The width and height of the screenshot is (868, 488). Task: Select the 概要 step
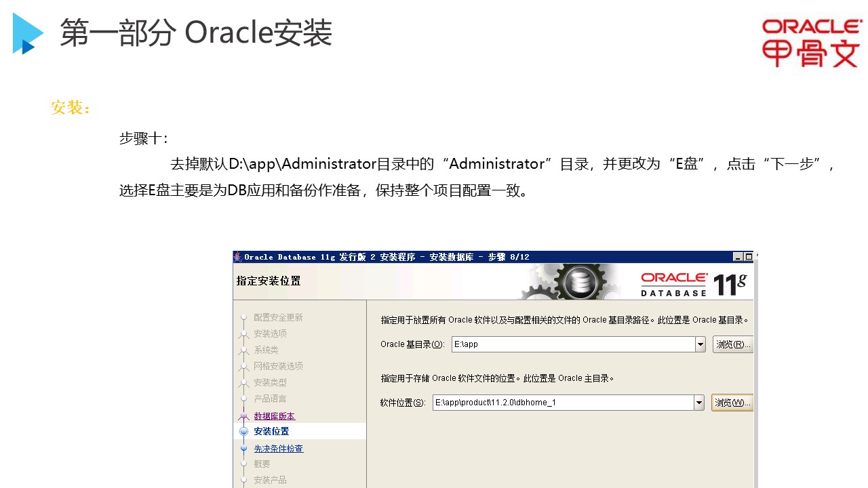262,464
